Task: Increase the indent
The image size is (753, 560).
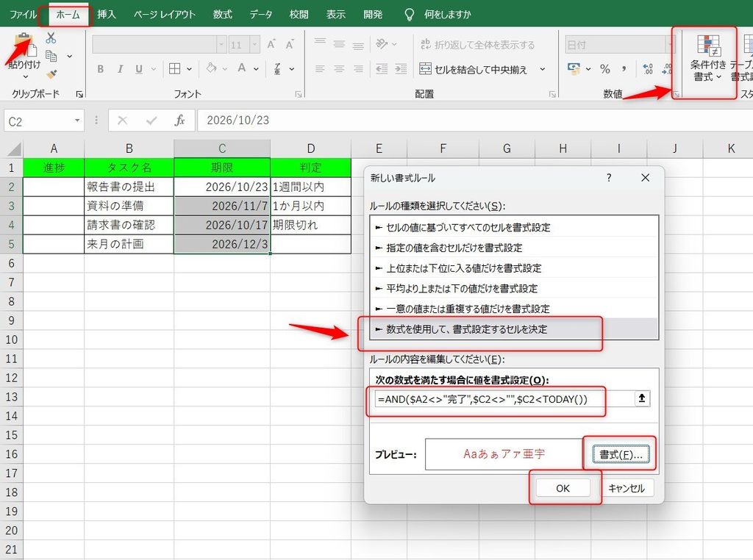Action: [x=401, y=69]
